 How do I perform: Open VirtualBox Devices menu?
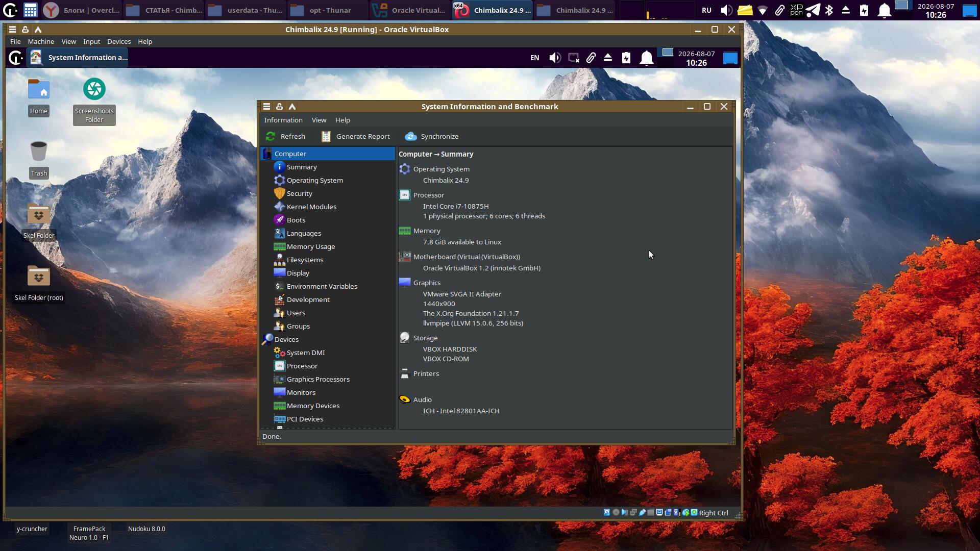(119, 41)
